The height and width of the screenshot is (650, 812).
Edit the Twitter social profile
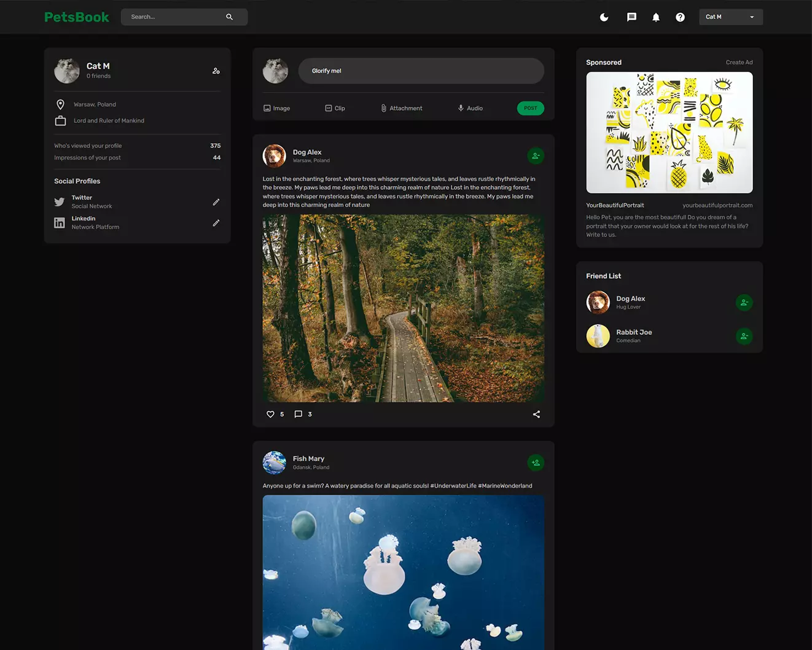216,202
